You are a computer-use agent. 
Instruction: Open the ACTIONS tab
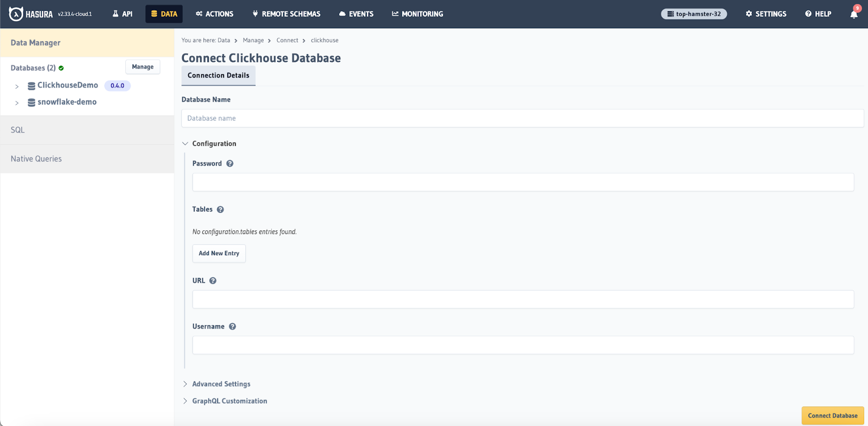(x=215, y=14)
